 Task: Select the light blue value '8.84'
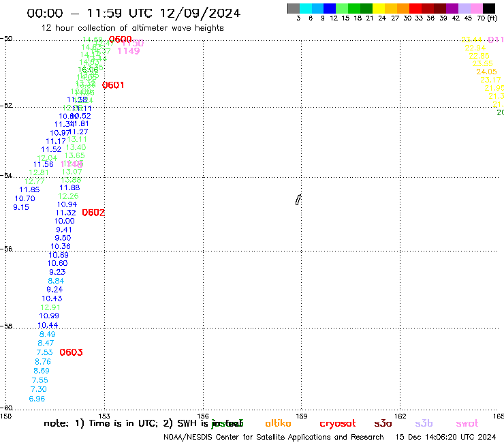pos(56,281)
